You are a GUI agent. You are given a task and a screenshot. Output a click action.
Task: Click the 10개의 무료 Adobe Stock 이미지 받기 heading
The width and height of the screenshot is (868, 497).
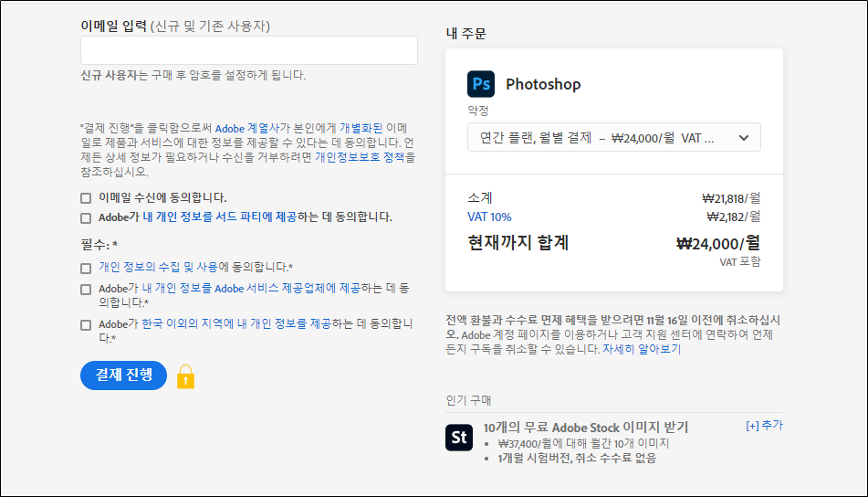click(x=586, y=428)
